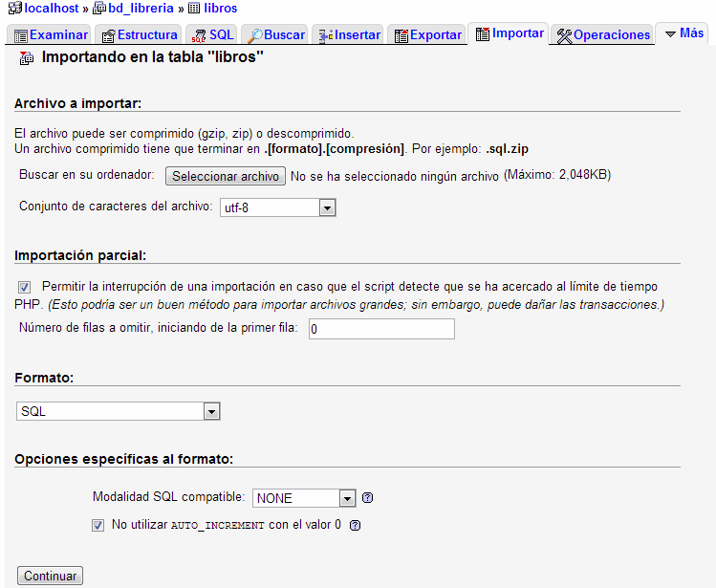Select the Importar tab
The image size is (716, 588).
coord(509,33)
